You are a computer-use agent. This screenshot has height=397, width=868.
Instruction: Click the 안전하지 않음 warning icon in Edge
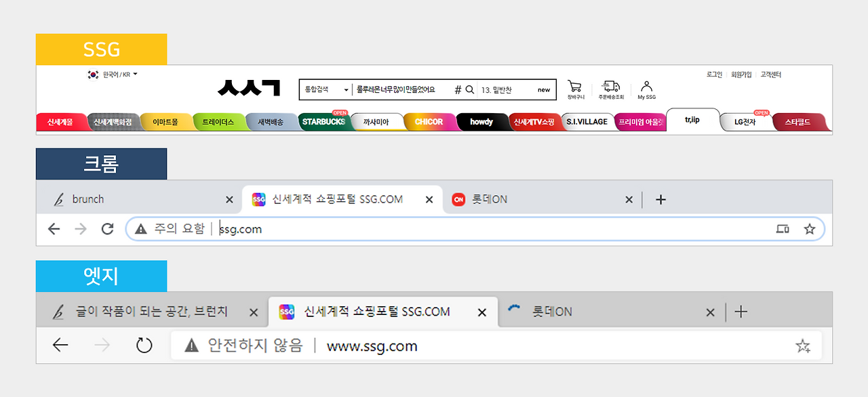[192, 346]
